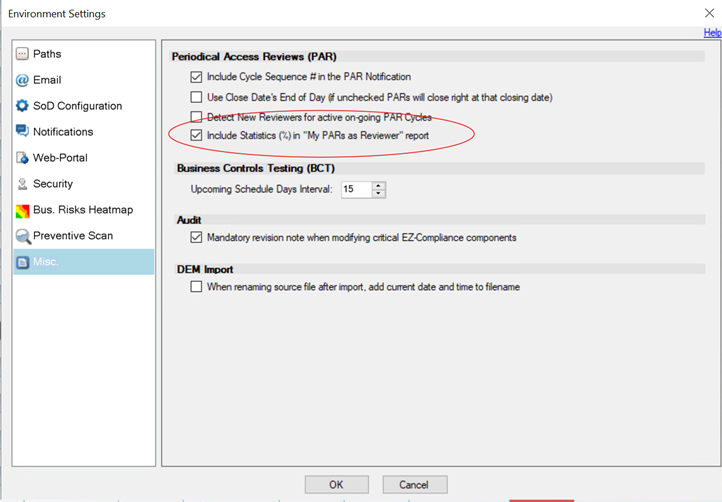The image size is (722, 502).
Task: Enable Detect New Reviewers checkbox
Action: pyautogui.click(x=196, y=117)
